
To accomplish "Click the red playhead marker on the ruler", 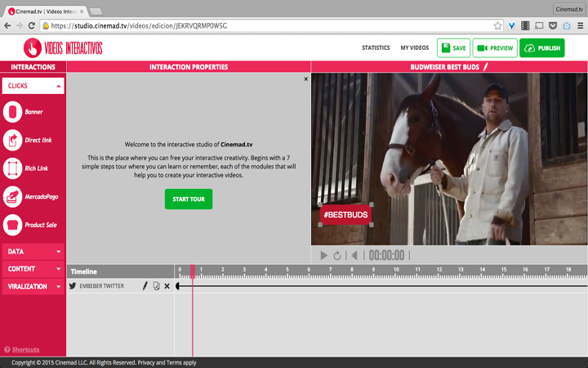I will coord(193,272).
